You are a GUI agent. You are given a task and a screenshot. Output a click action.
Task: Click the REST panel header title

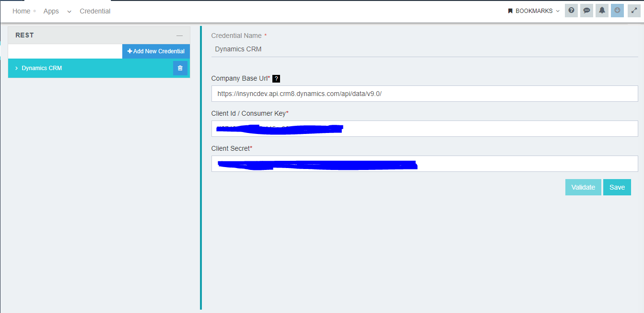pyautogui.click(x=24, y=35)
